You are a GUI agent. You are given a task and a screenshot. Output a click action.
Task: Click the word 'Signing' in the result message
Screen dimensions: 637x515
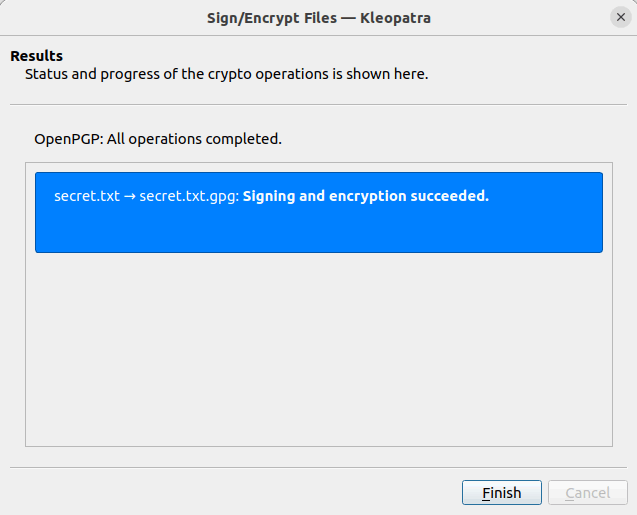pos(269,196)
